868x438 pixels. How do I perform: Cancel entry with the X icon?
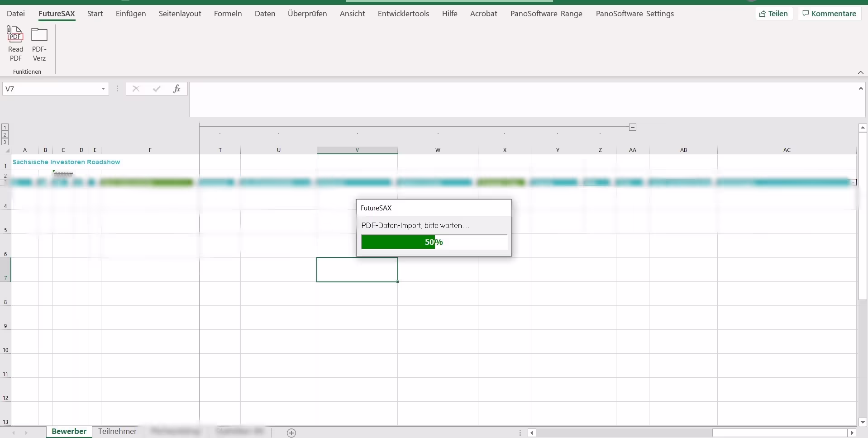(135, 89)
